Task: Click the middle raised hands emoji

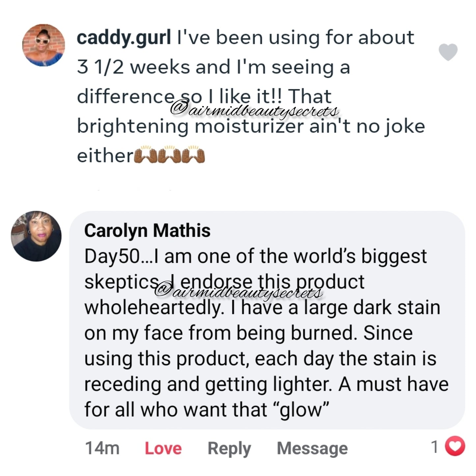Action: 170,155
